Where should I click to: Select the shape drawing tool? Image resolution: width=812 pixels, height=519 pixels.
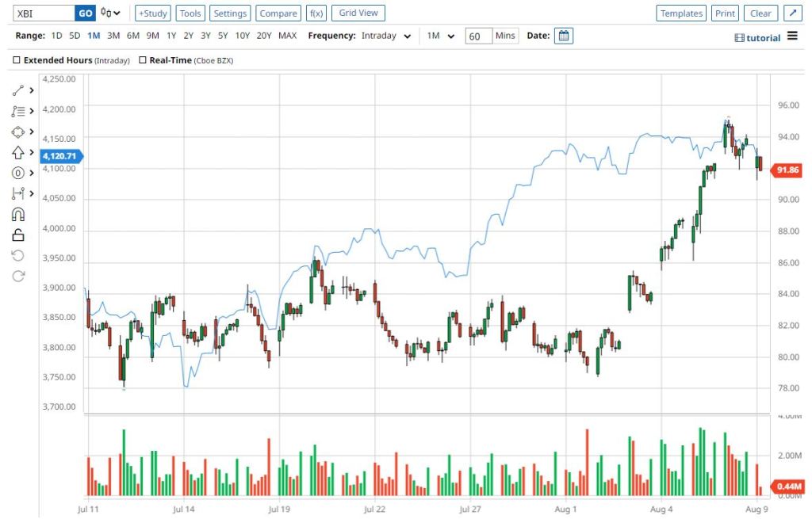pos(17,132)
